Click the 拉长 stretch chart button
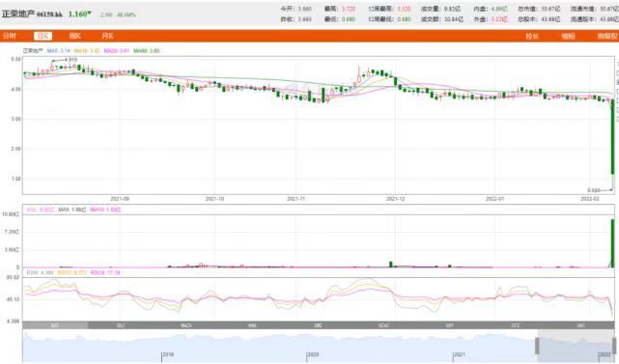Image resolution: width=619 pixels, height=364 pixels. click(532, 37)
